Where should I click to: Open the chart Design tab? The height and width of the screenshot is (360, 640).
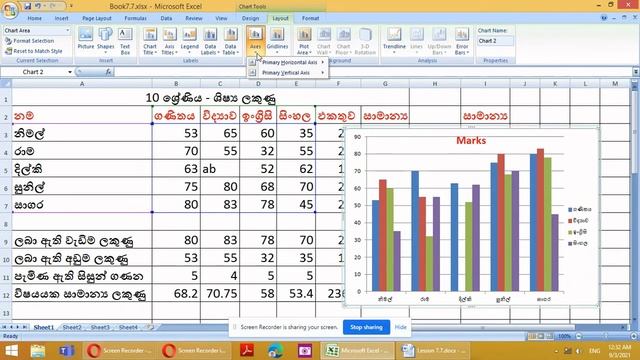click(x=250, y=18)
